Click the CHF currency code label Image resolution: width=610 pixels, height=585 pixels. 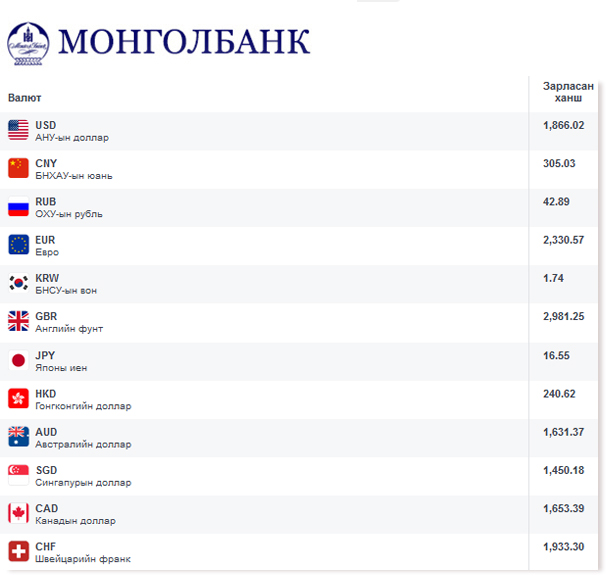coord(45,547)
